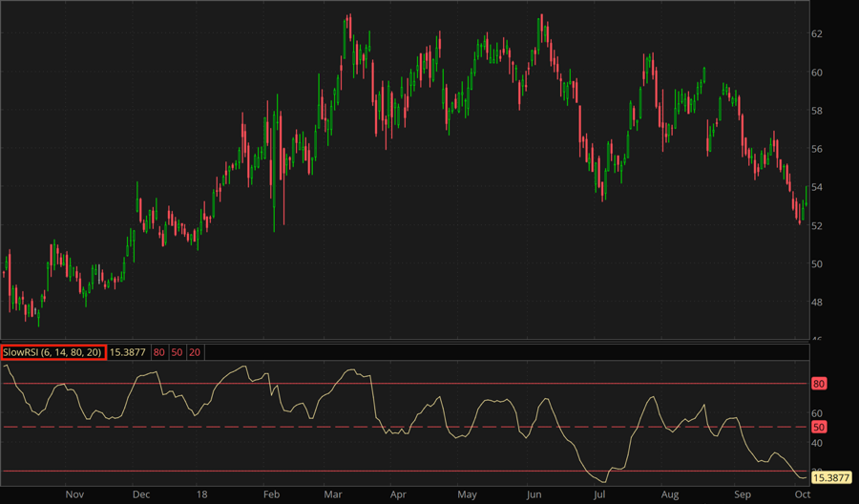The height and width of the screenshot is (504, 859).
Task: Click the Jun label on the time axis
Action: 534,495
